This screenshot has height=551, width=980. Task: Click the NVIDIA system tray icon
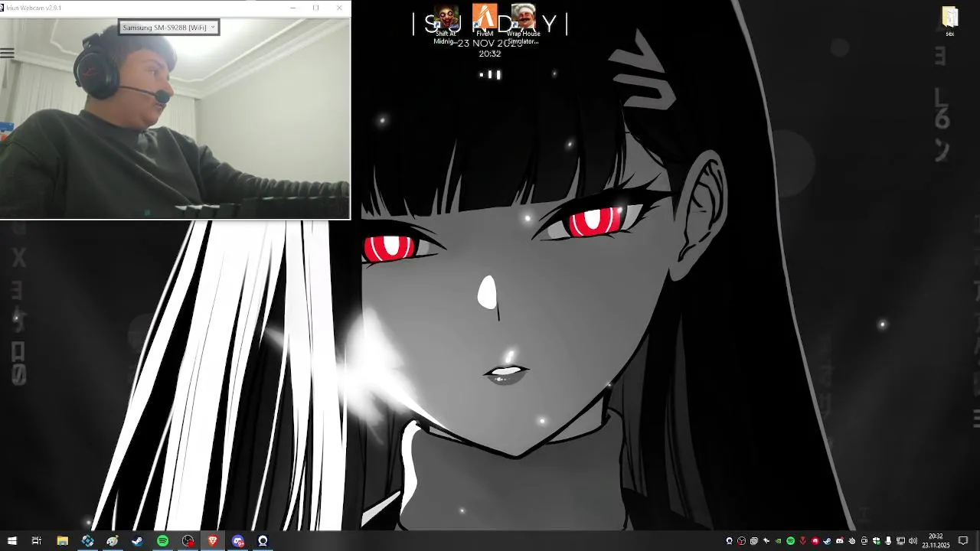(x=778, y=541)
